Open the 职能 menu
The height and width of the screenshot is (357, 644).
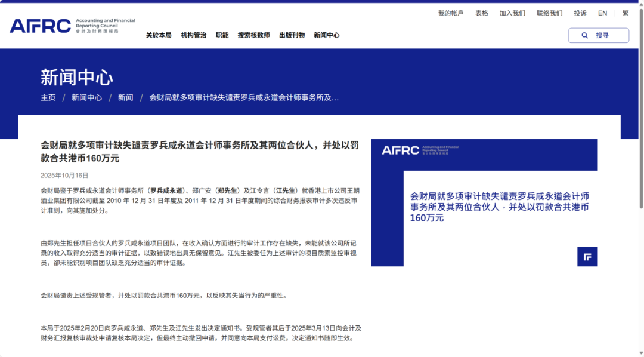222,35
